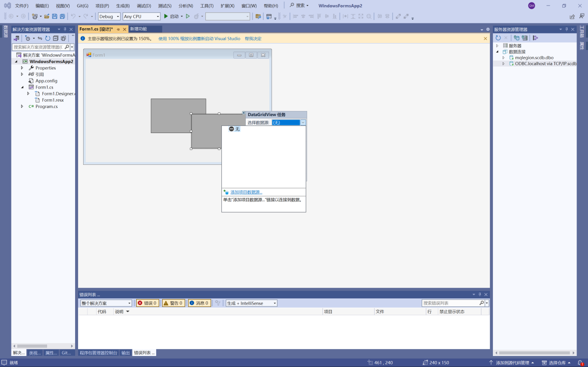588x367 pixels.
Task: Pin the Form1.cs [设计] tab
Action: coord(118,29)
